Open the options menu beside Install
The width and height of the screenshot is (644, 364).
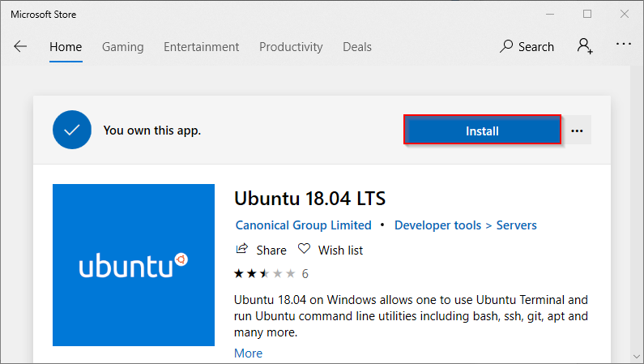577,131
